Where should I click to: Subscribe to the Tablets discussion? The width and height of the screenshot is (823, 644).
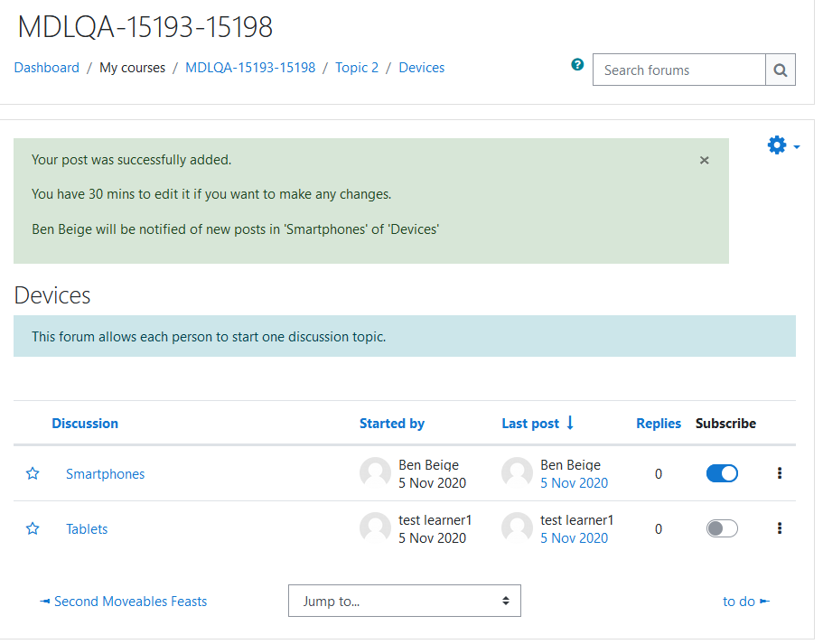722,528
